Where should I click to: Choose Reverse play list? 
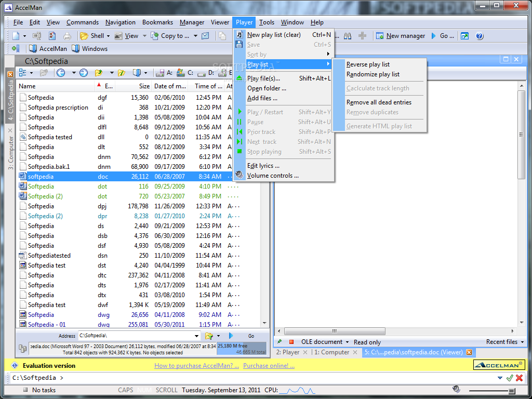[x=368, y=64]
